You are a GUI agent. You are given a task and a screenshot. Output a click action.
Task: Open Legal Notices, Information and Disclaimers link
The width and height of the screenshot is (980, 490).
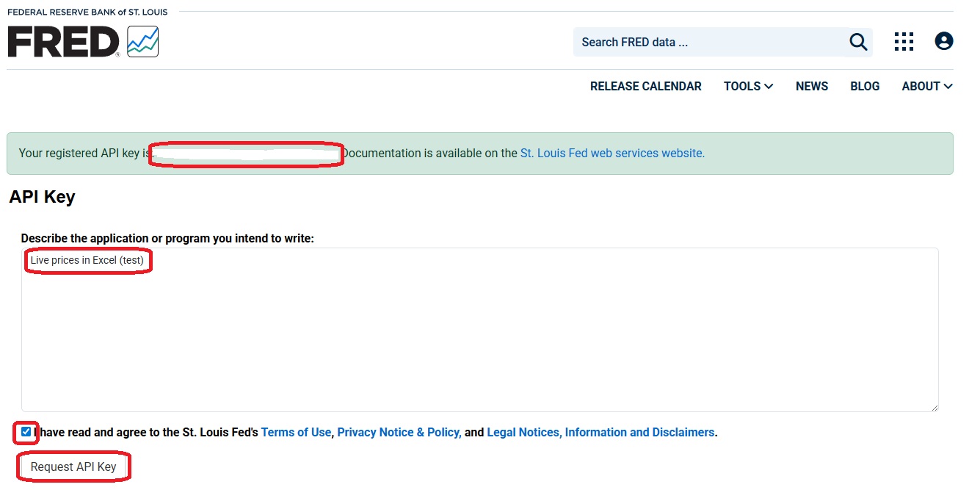600,433
